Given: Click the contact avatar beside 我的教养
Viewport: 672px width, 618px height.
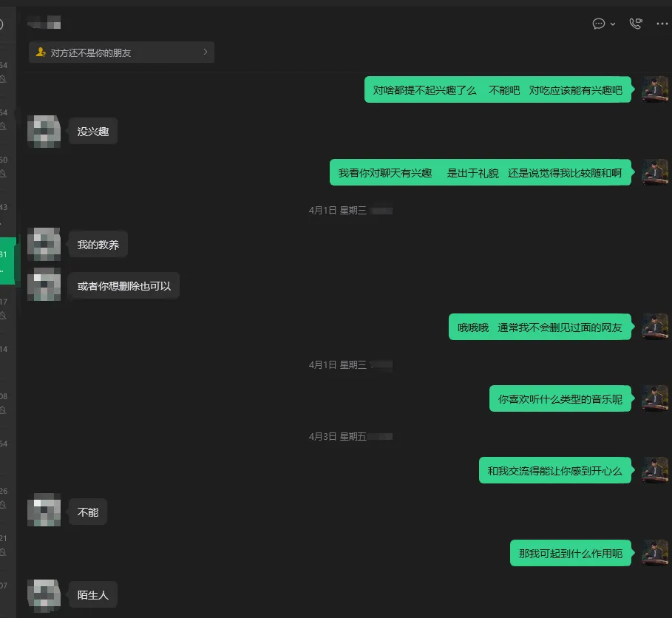Looking at the screenshot, I should (x=44, y=244).
